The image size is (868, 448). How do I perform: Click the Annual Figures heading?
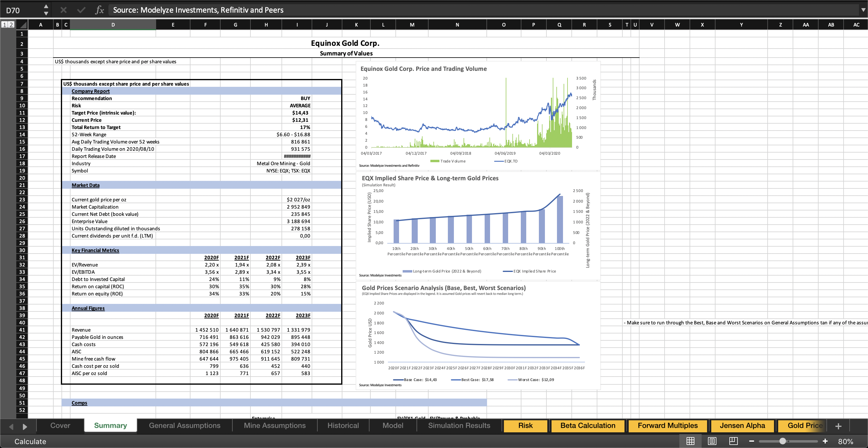[x=88, y=308]
